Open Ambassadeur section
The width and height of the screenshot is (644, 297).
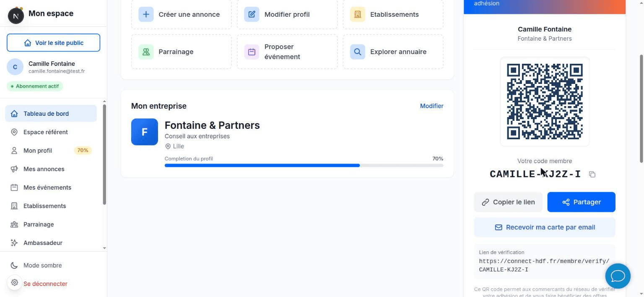(x=51, y=243)
